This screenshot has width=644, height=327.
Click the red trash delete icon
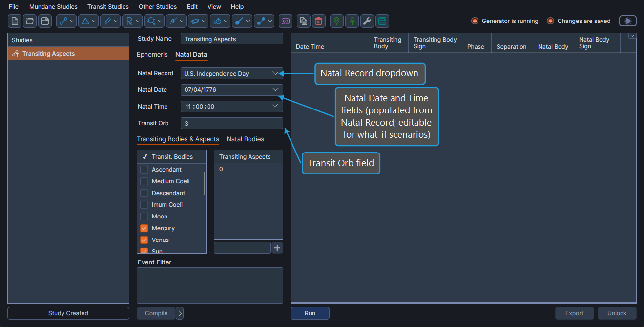click(x=319, y=21)
